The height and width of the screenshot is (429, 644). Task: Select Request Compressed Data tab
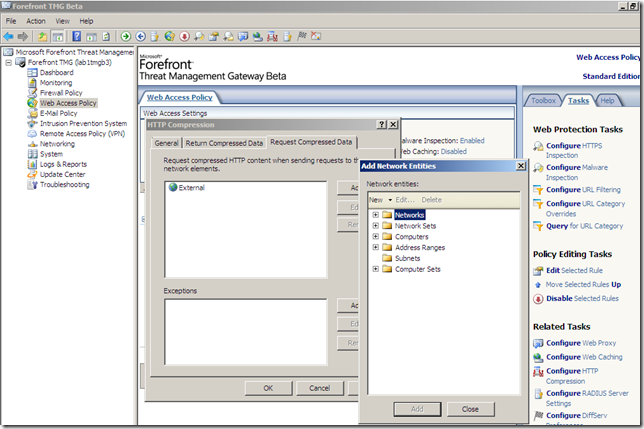[311, 142]
